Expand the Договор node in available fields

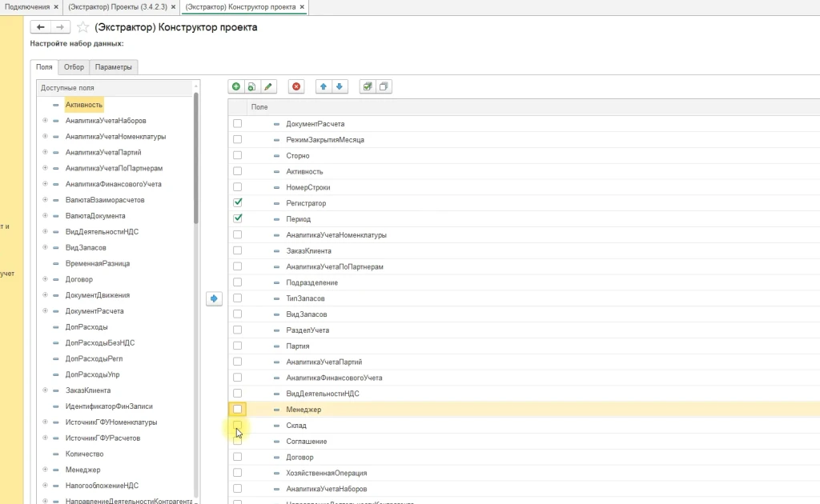pos(45,279)
